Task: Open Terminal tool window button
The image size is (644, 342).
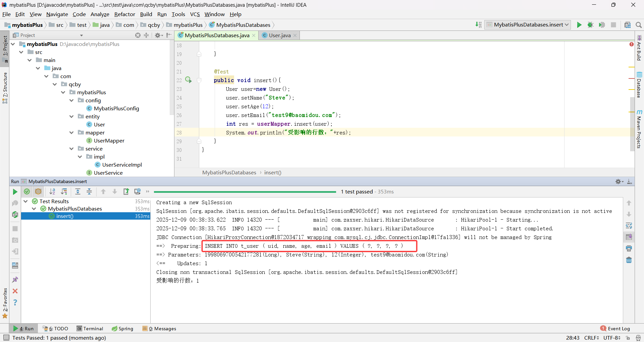Action: tap(90, 329)
